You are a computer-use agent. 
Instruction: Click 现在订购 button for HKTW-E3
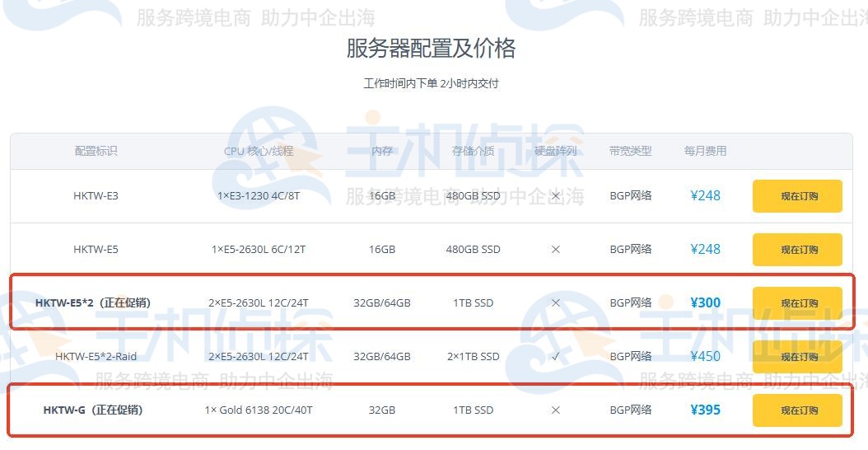coord(796,196)
